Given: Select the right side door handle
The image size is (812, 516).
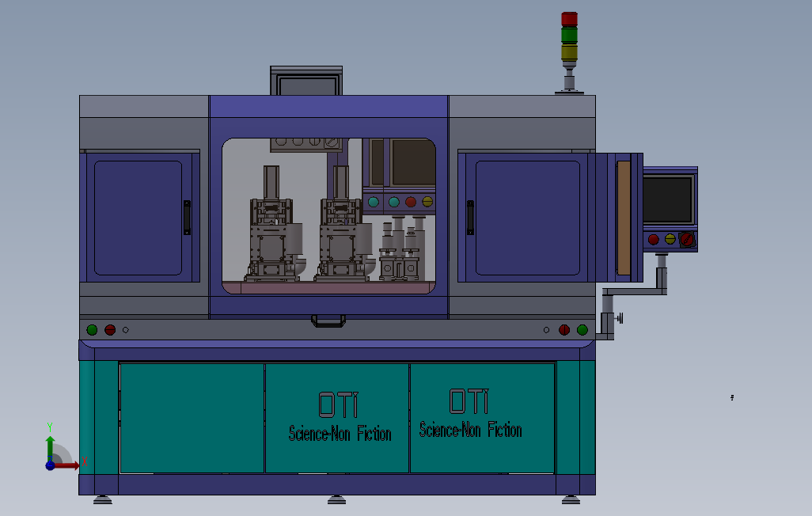Looking at the screenshot, I should pos(470,218).
